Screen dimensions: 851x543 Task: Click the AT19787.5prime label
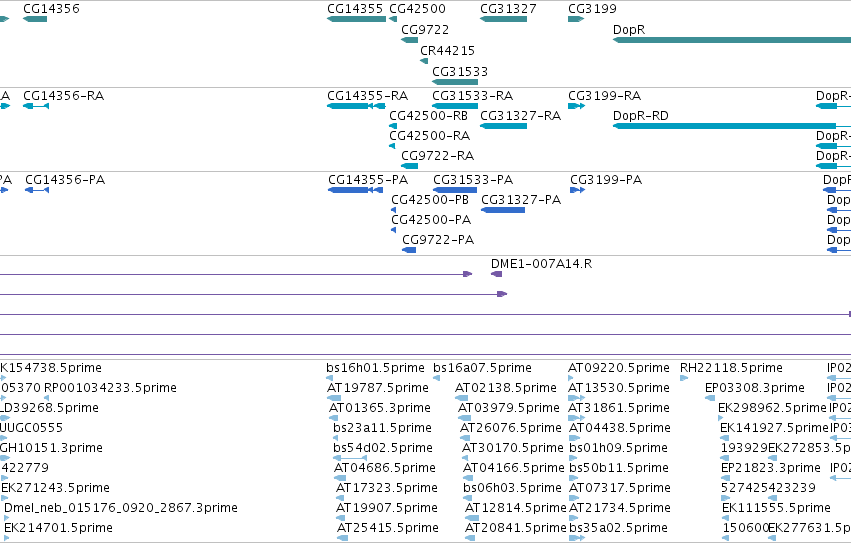click(x=378, y=388)
